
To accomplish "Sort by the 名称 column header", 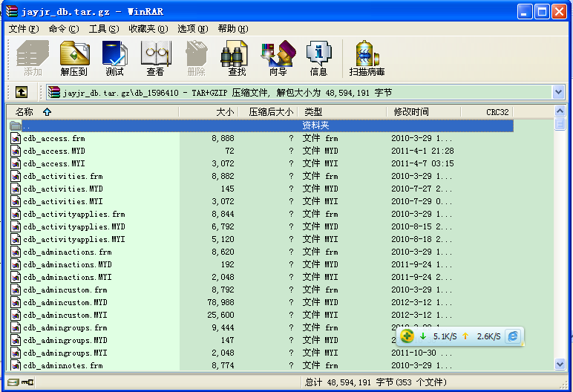I will tap(93, 112).
